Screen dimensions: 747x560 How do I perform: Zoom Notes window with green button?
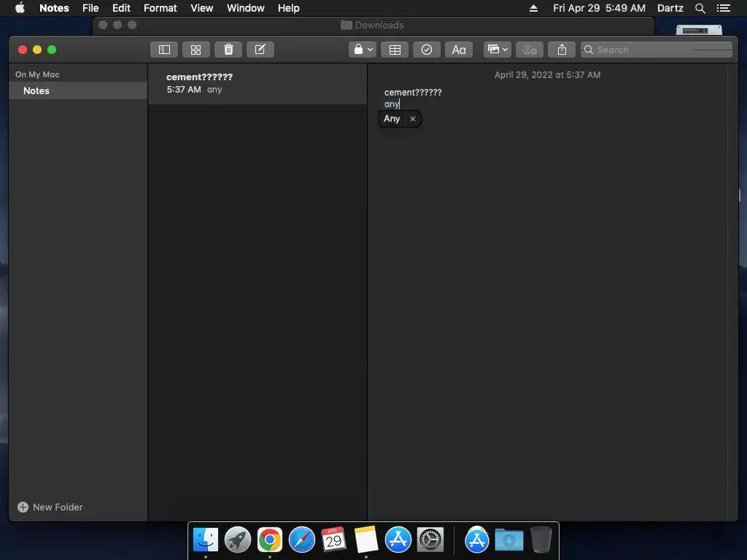click(x=52, y=50)
